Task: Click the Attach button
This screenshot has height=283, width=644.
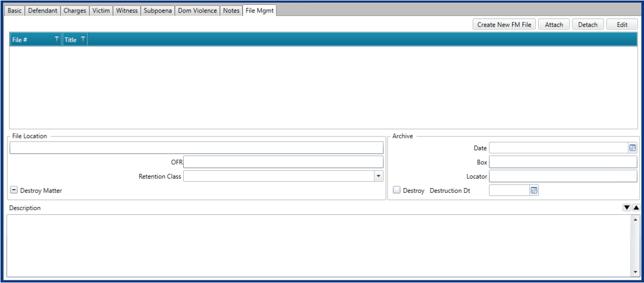Action: point(554,25)
